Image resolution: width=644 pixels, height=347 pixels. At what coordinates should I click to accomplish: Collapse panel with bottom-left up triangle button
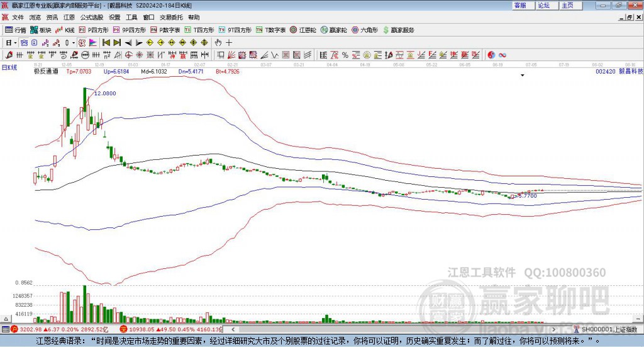coord(6,319)
